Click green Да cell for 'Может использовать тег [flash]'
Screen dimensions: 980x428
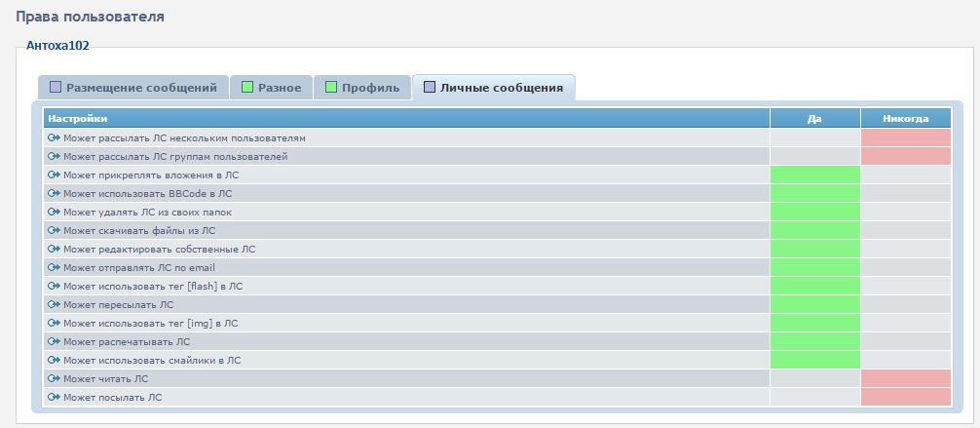click(814, 286)
